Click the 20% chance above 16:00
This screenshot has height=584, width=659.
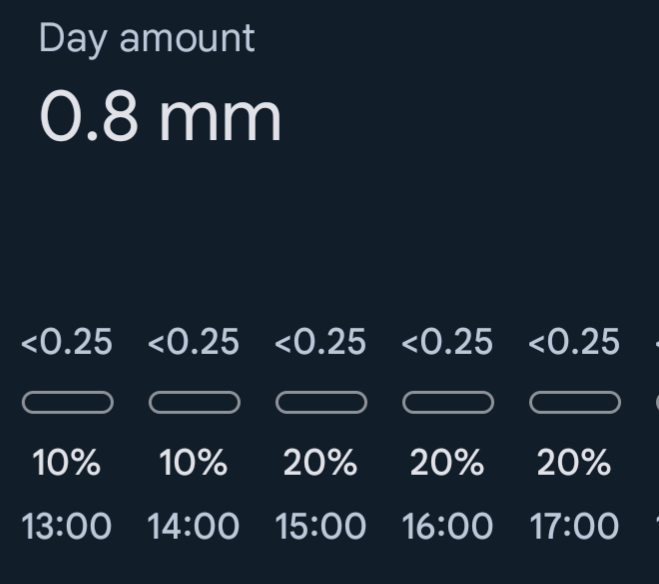pos(448,462)
